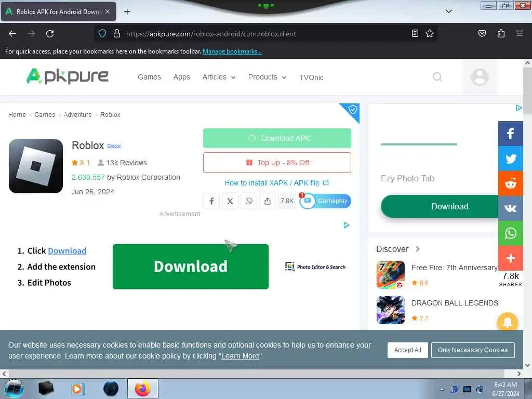Open the site search magnifier icon
532x399 pixels.
point(437,77)
